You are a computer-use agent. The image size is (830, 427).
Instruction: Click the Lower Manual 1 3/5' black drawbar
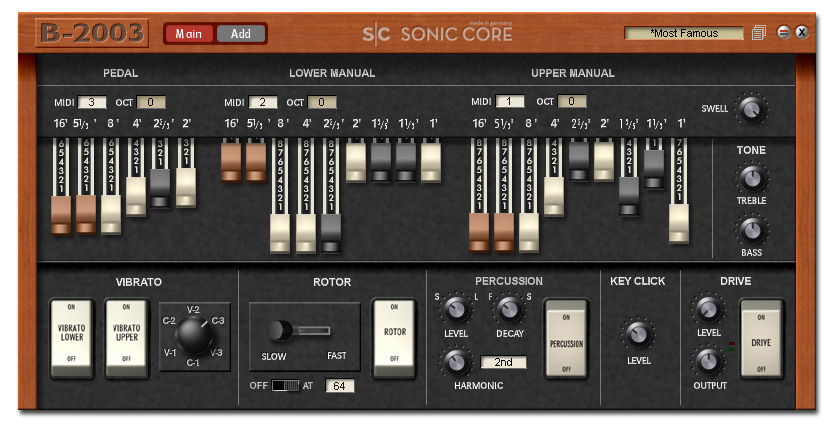381,162
